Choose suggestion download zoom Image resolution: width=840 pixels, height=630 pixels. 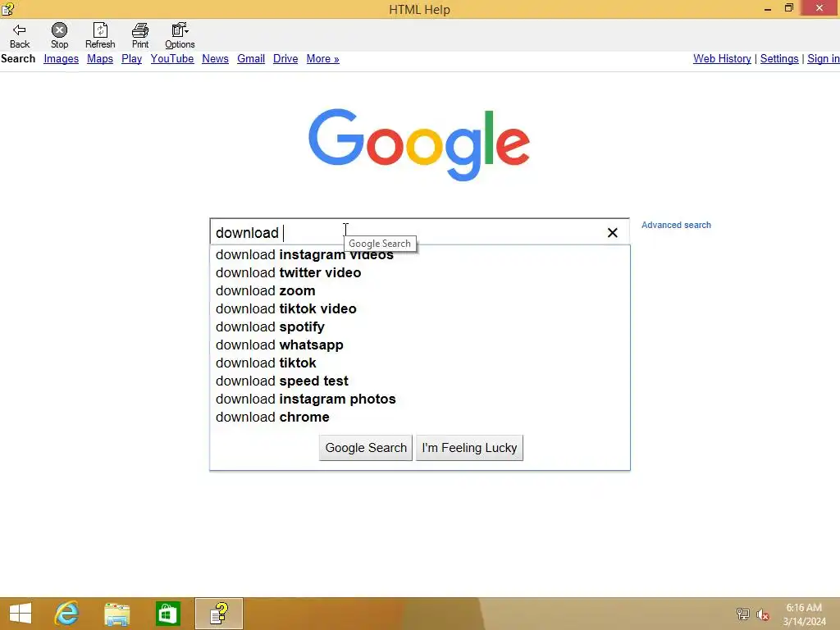click(420, 291)
